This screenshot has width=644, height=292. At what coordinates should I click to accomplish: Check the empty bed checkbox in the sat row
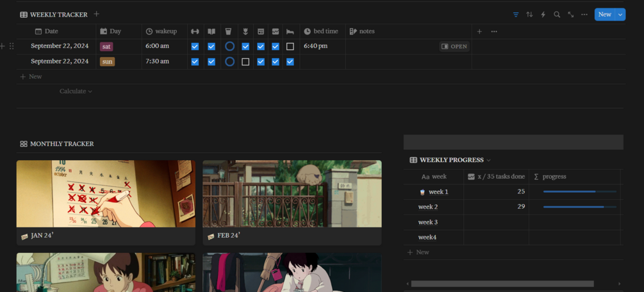[290, 46]
